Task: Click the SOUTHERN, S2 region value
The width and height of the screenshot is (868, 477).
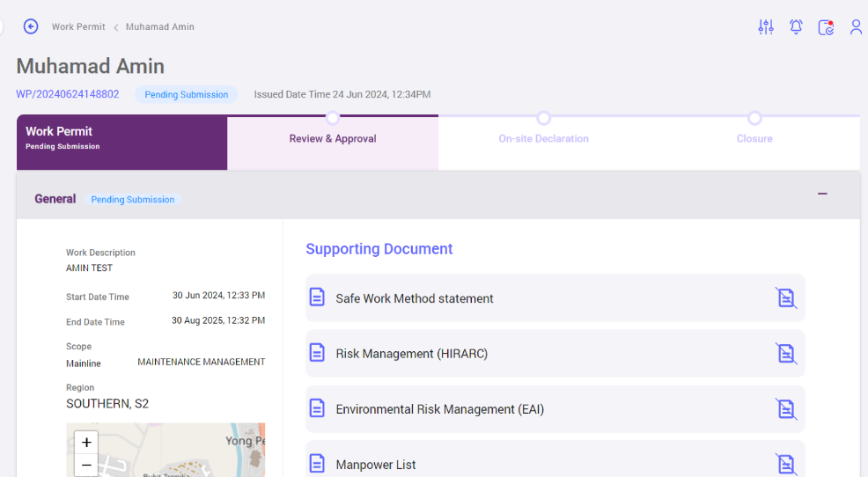Action: point(107,404)
